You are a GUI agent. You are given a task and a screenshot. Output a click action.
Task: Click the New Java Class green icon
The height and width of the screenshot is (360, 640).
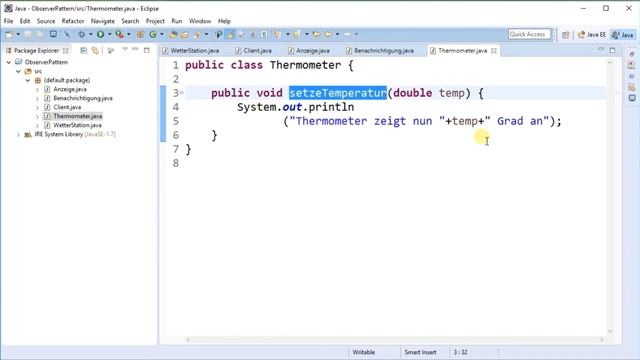[x=153, y=35]
